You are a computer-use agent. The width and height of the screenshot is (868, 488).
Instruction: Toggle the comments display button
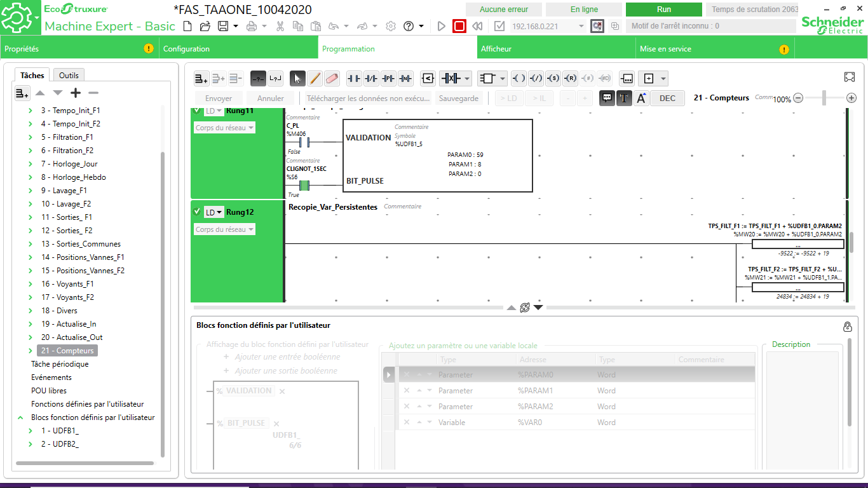coord(607,98)
